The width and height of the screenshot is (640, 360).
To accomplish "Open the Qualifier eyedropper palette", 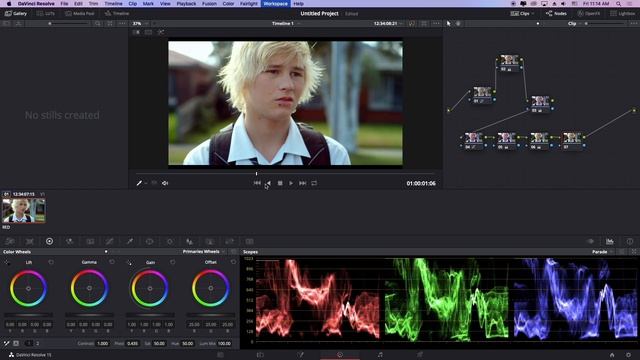I will [129, 242].
